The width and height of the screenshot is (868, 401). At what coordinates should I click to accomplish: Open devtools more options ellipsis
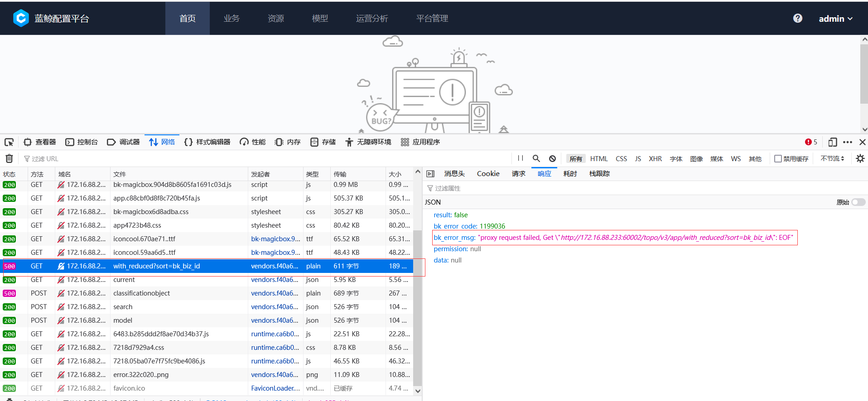click(x=848, y=142)
